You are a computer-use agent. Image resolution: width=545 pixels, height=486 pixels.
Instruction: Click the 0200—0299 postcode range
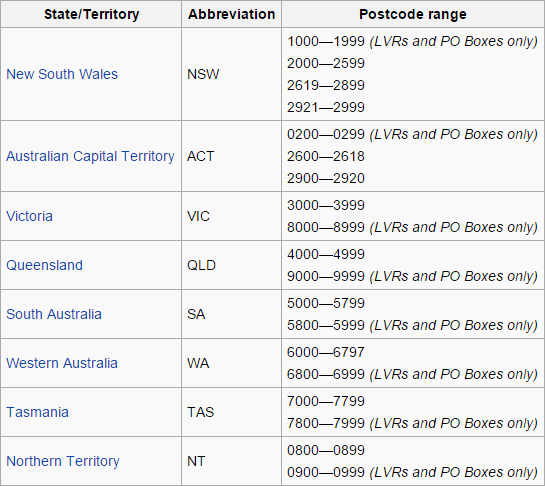click(x=326, y=134)
